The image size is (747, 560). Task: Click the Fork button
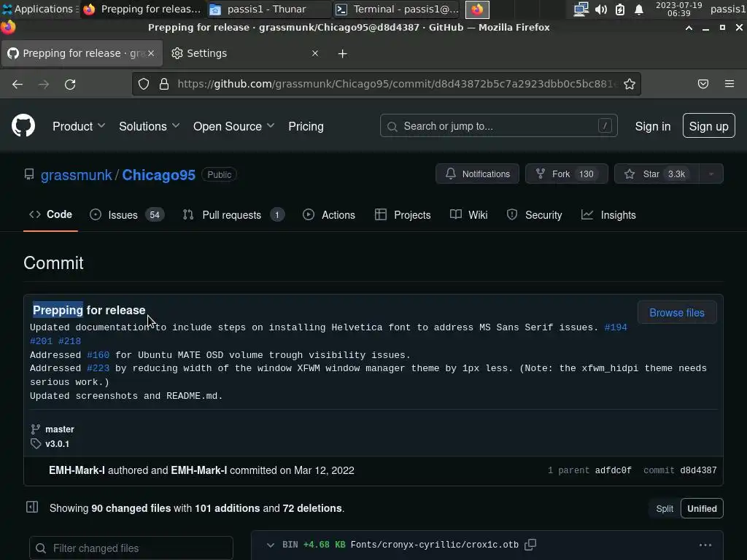pyautogui.click(x=566, y=174)
